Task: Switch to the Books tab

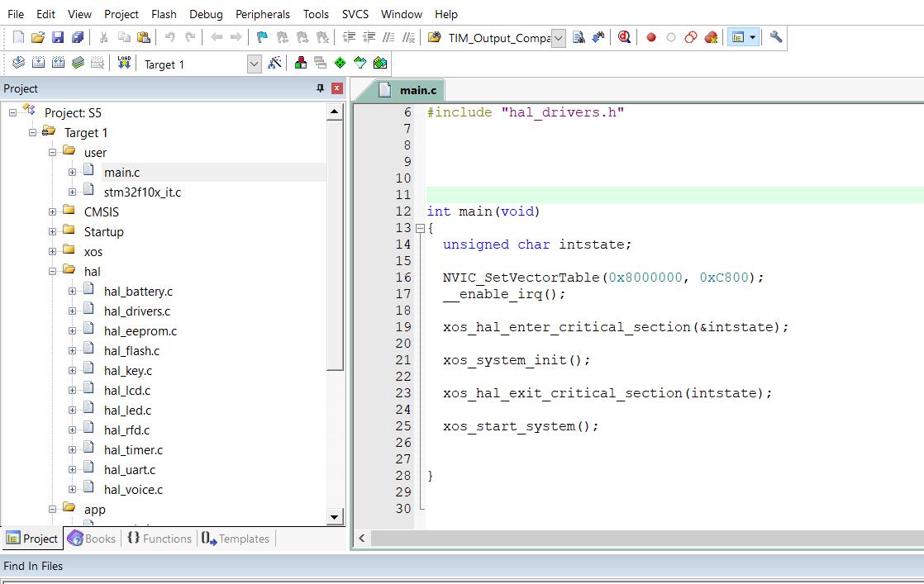Action: point(92,538)
